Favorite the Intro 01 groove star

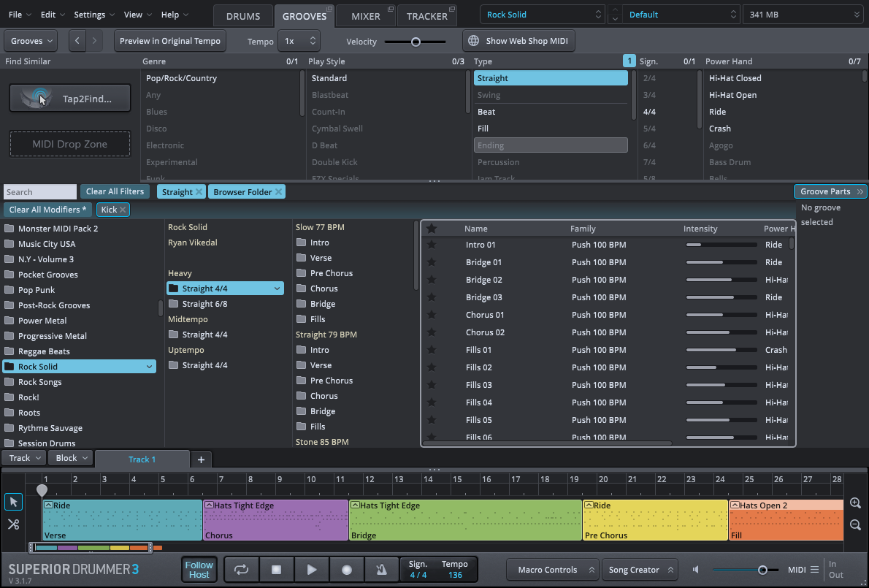[432, 245]
